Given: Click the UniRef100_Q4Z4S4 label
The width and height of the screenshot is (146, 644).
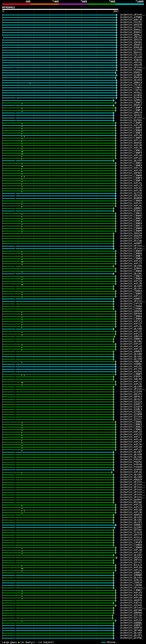Looking at the screenshot, I should tap(131, 557).
